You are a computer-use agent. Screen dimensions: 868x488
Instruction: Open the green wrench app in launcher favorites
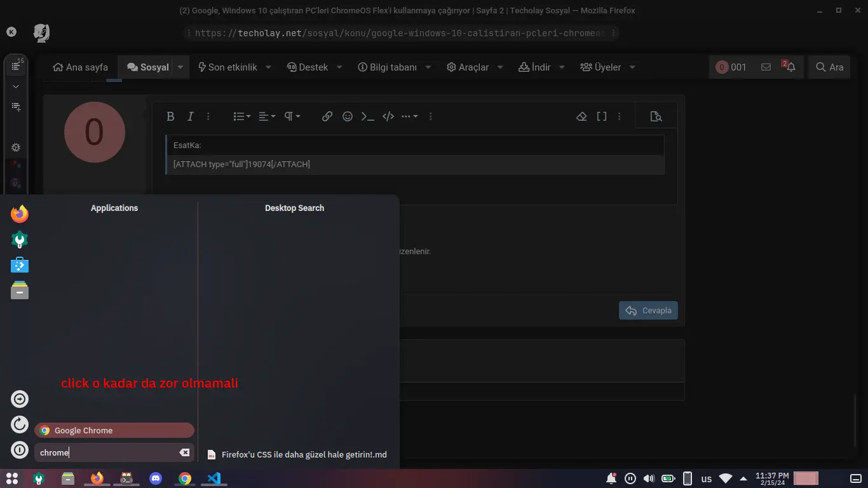pyautogui.click(x=20, y=240)
